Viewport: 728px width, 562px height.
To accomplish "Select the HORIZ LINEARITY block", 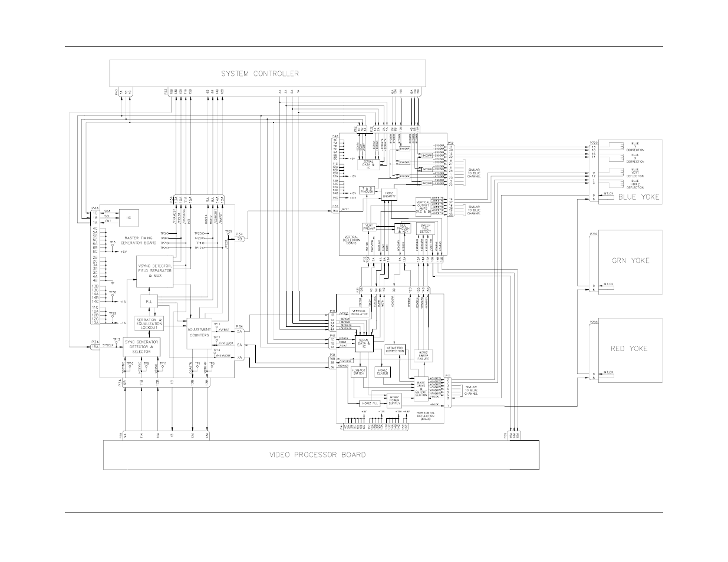I will [x=389, y=193].
